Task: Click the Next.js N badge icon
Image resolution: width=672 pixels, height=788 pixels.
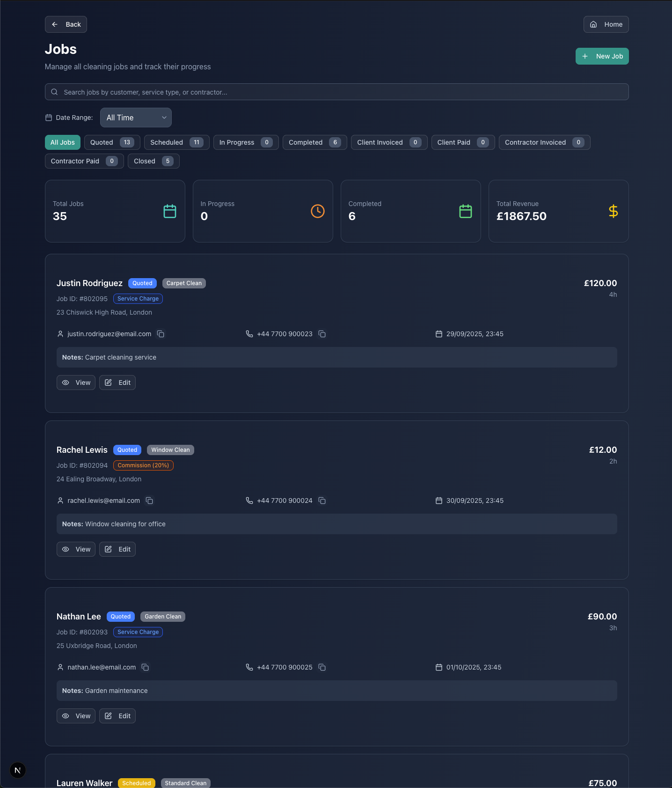Action: point(18,770)
